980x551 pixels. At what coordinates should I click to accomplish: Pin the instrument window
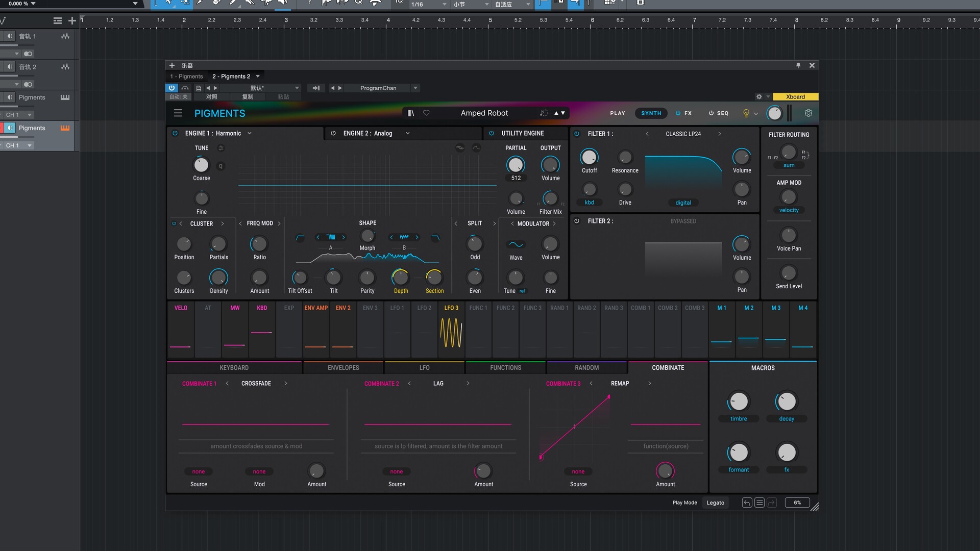tap(798, 65)
